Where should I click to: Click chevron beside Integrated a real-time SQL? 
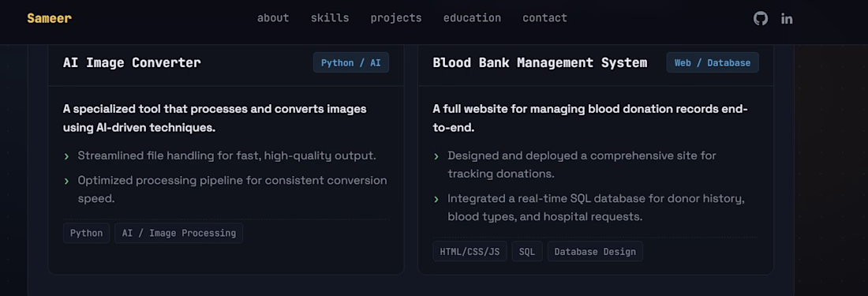[436, 199]
